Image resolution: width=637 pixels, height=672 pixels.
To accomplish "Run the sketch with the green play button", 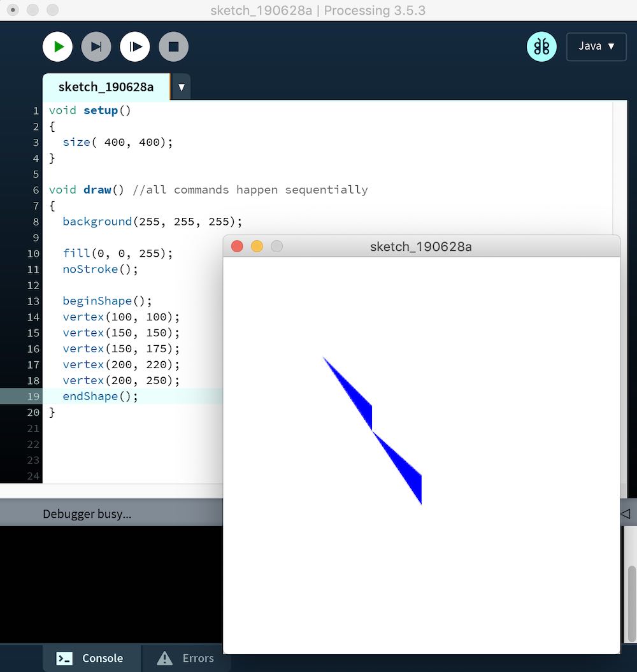I will 57,46.
